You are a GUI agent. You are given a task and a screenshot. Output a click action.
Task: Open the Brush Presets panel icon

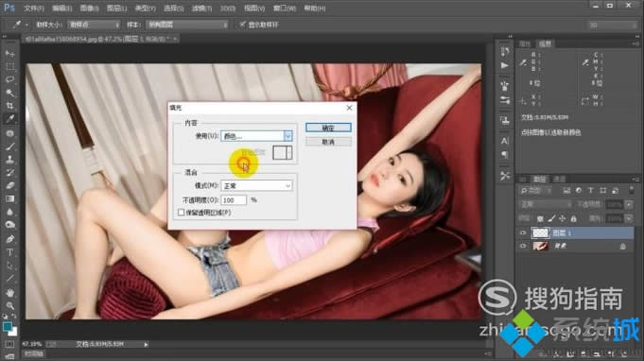(505, 99)
